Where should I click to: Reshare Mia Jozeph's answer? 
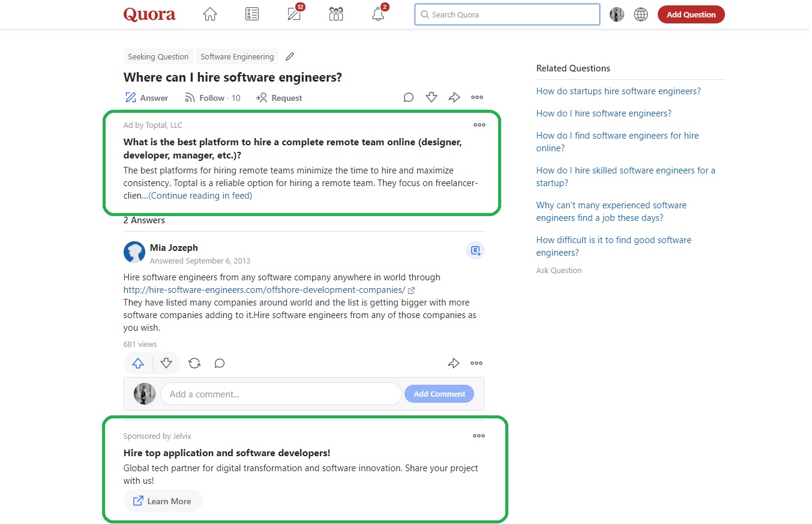click(194, 363)
